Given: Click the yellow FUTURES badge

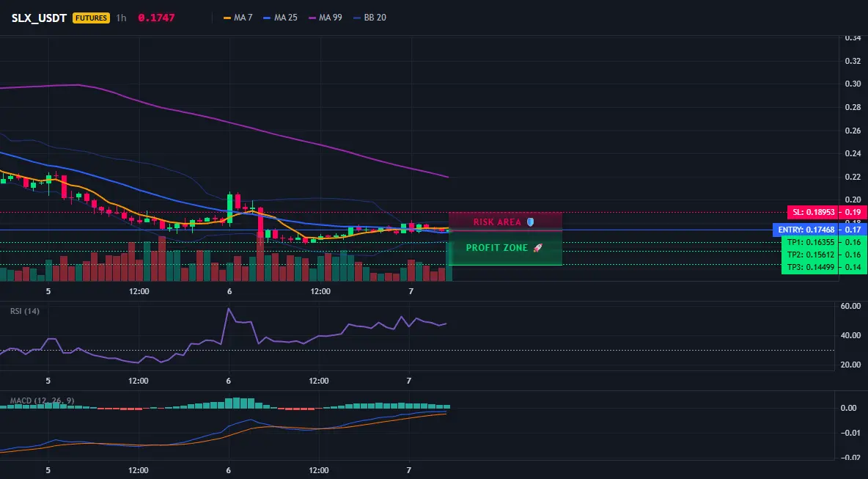Looking at the screenshot, I should 92,18.
